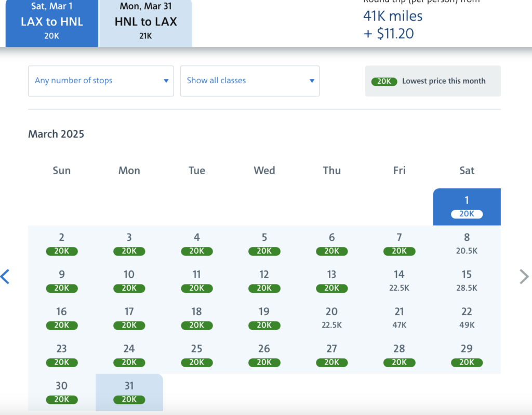
Task: Pick March 31 on the calendar
Action: 129,392
